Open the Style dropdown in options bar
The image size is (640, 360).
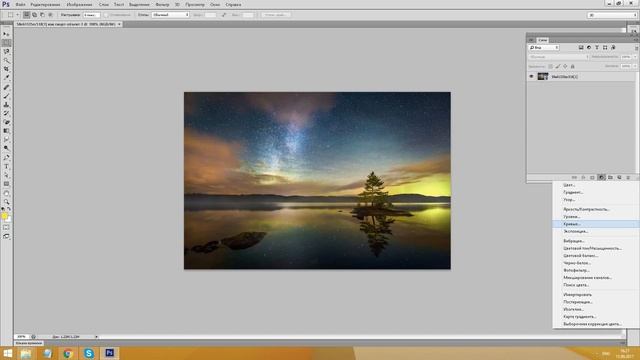point(170,15)
